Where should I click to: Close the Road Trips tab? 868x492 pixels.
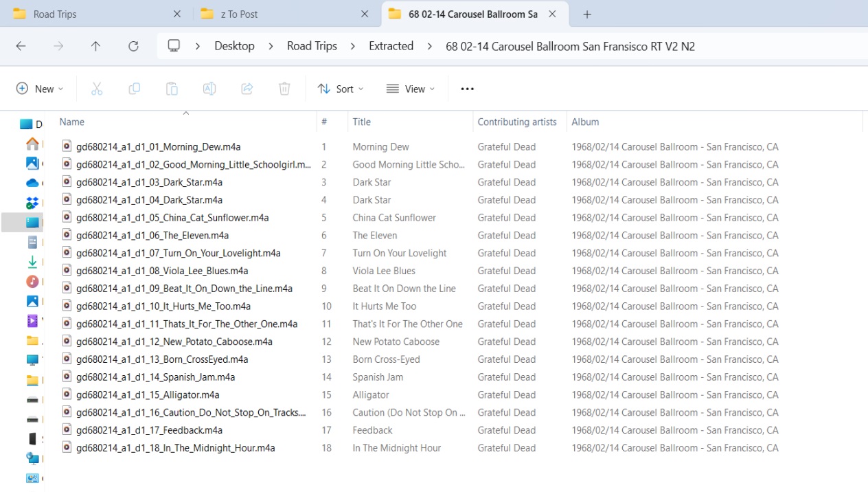(x=177, y=14)
